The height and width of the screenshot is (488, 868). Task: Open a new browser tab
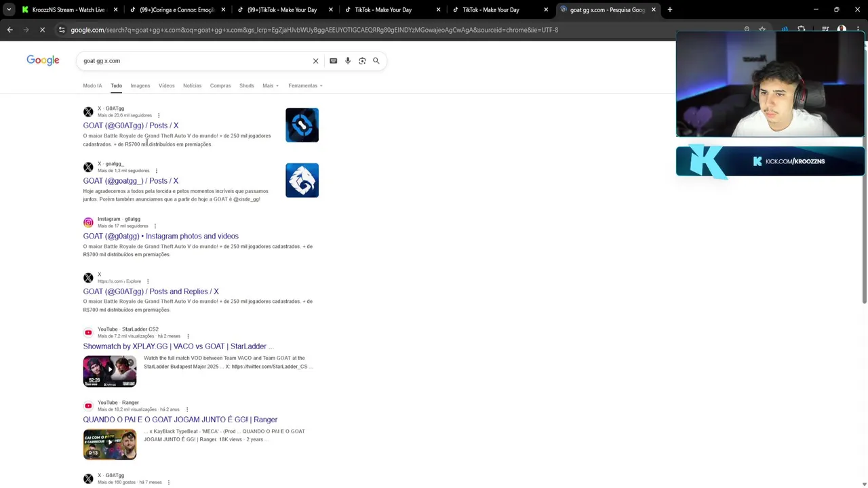coord(669,9)
